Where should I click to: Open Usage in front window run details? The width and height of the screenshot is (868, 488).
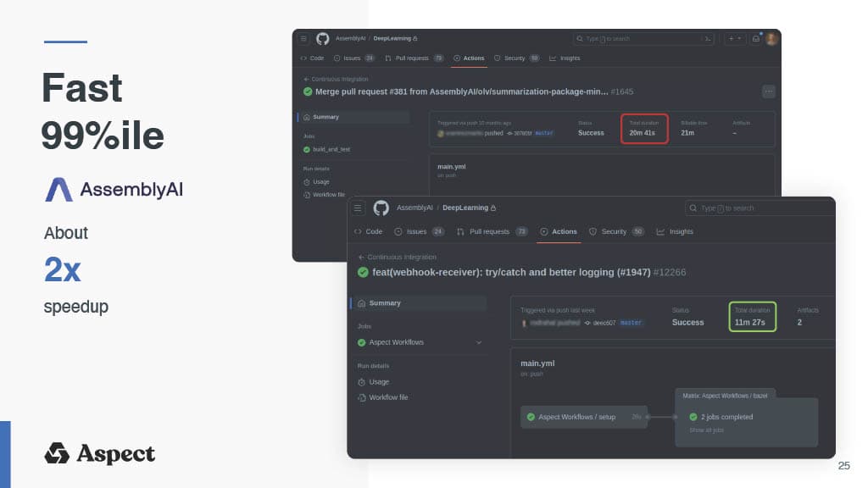[379, 382]
